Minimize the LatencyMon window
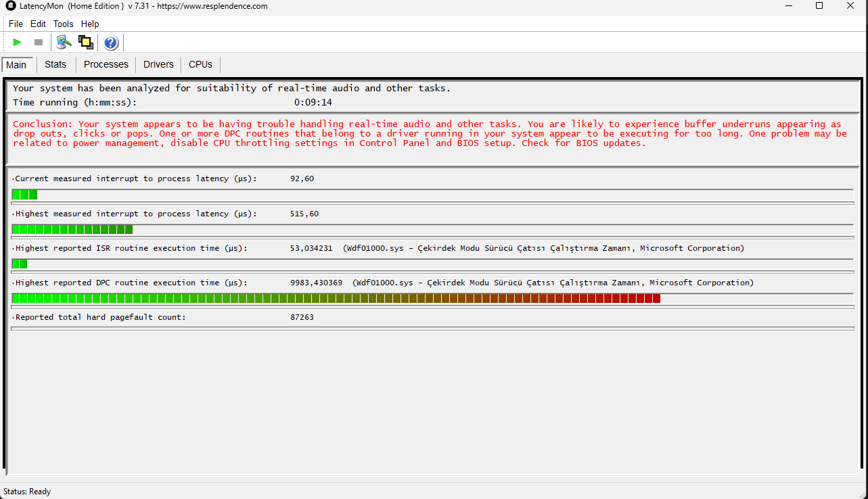868x499 pixels. coord(788,6)
